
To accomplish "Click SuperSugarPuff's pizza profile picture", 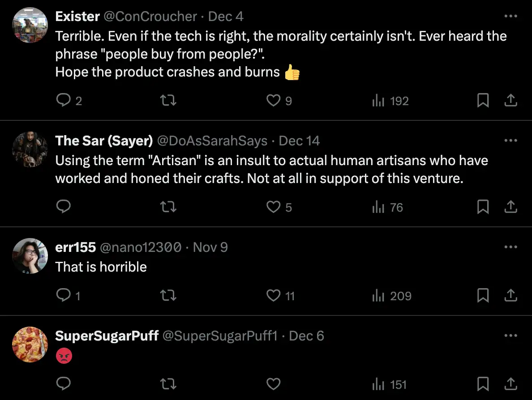I will click(30, 345).
